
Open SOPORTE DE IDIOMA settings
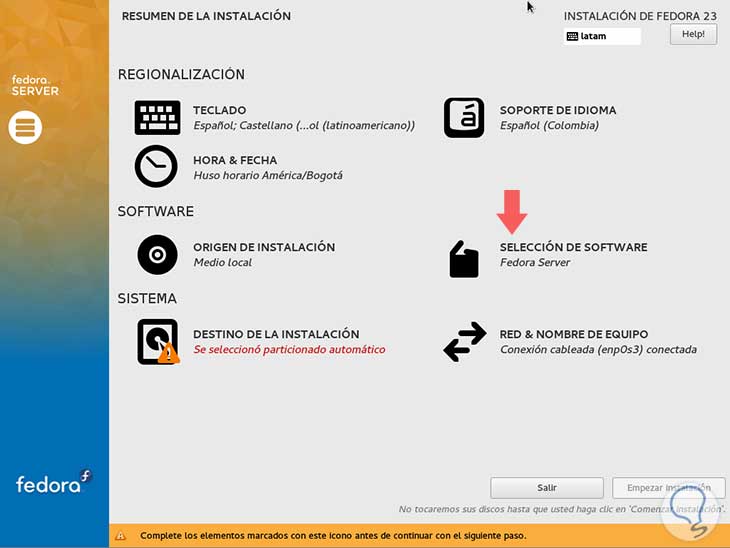coord(558,110)
